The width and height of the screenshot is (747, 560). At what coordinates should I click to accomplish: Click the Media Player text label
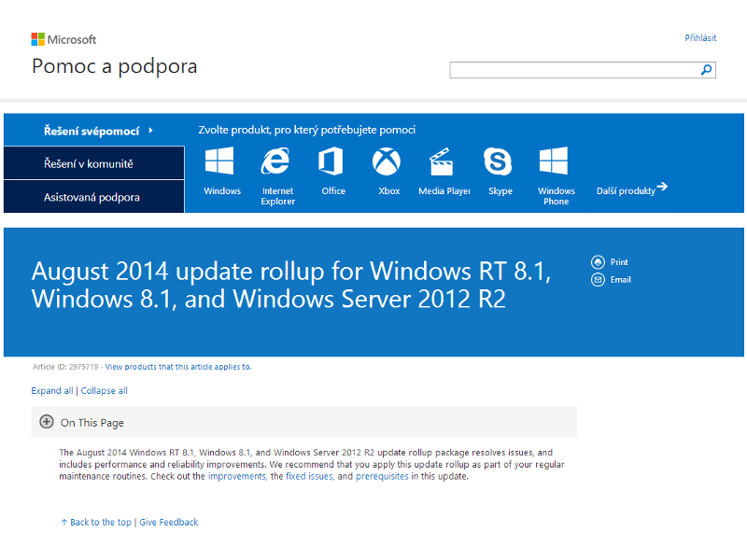click(x=444, y=191)
